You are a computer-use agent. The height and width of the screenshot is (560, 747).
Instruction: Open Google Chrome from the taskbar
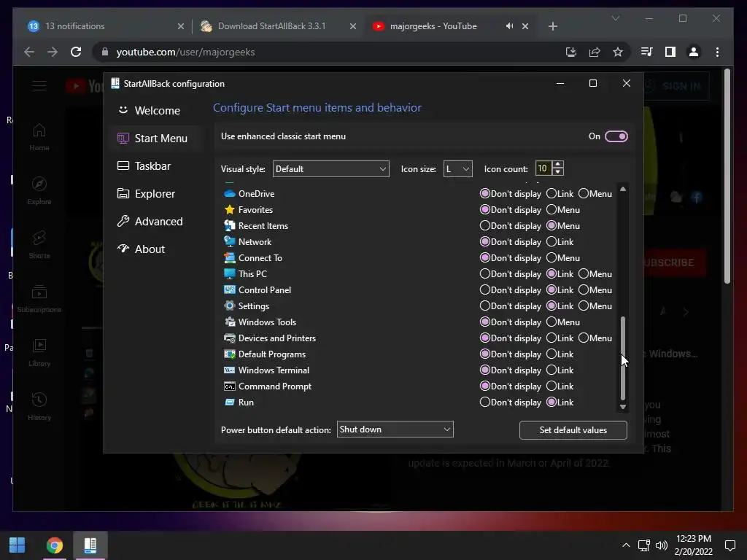(54, 545)
